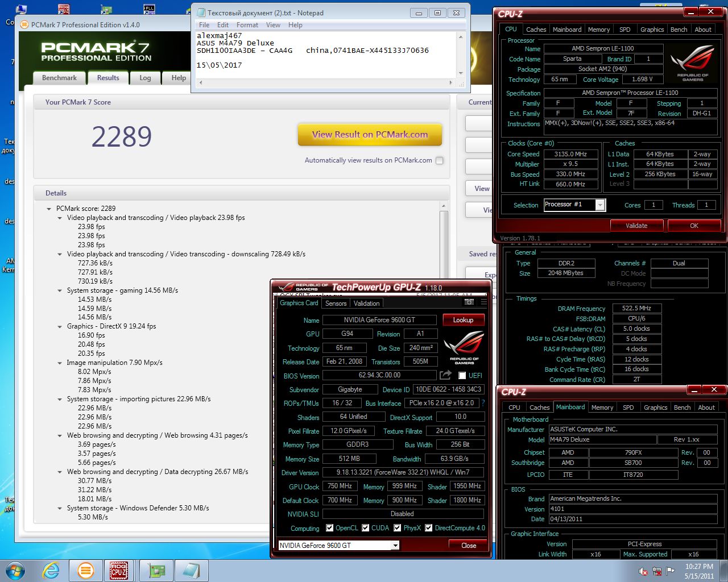Screen dimensions: 728x582
Task: Click the PCMark score number 2289
Action: [x=122, y=136]
